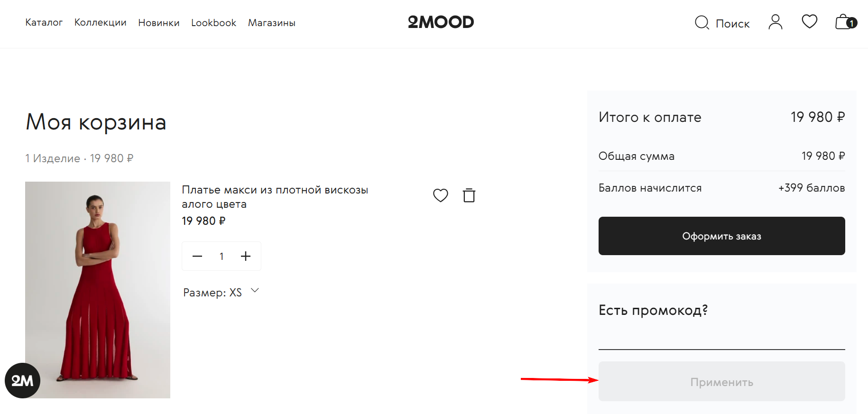868x414 pixels.
Task: Open the Lookbook section
Action: [213, 22]
